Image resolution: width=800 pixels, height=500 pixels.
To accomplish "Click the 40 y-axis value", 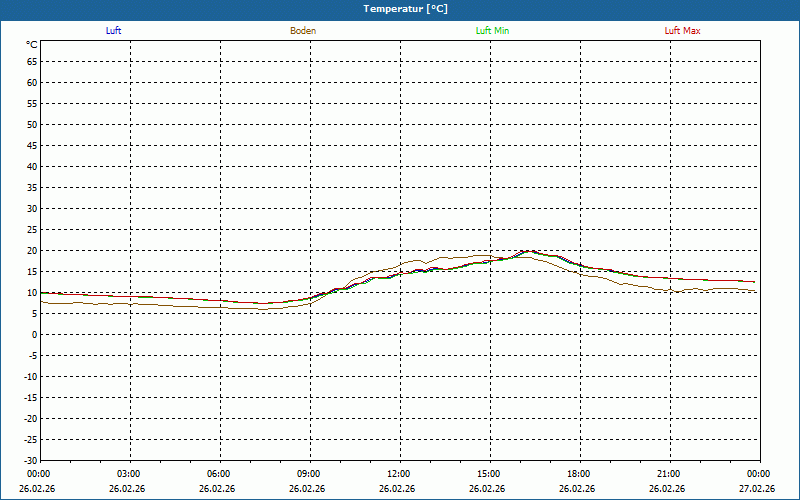I will (32, 167).
